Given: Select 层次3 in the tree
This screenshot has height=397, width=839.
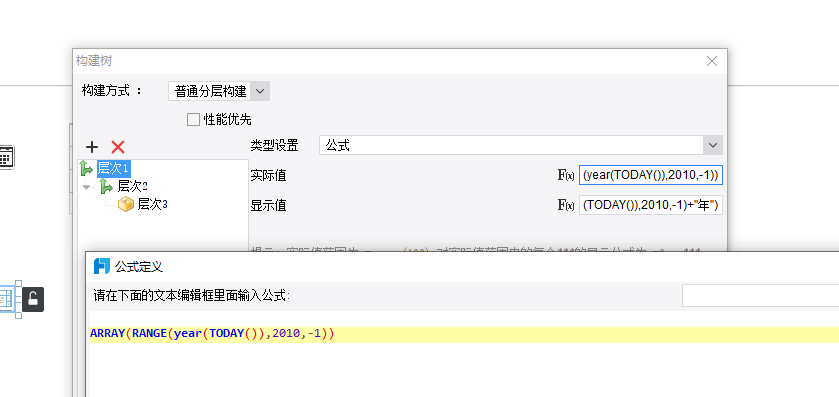Looking at the screenshot, I should tap(152, 204).
